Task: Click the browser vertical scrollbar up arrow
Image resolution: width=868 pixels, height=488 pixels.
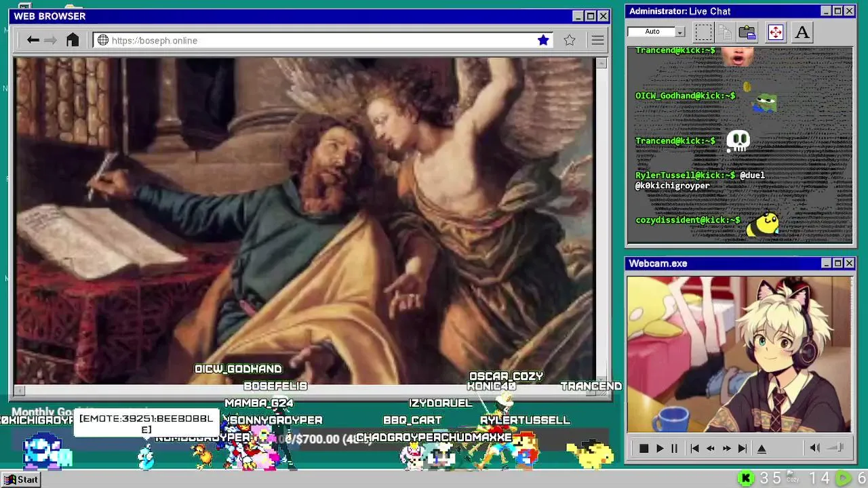Action: [x=601, y=63]
